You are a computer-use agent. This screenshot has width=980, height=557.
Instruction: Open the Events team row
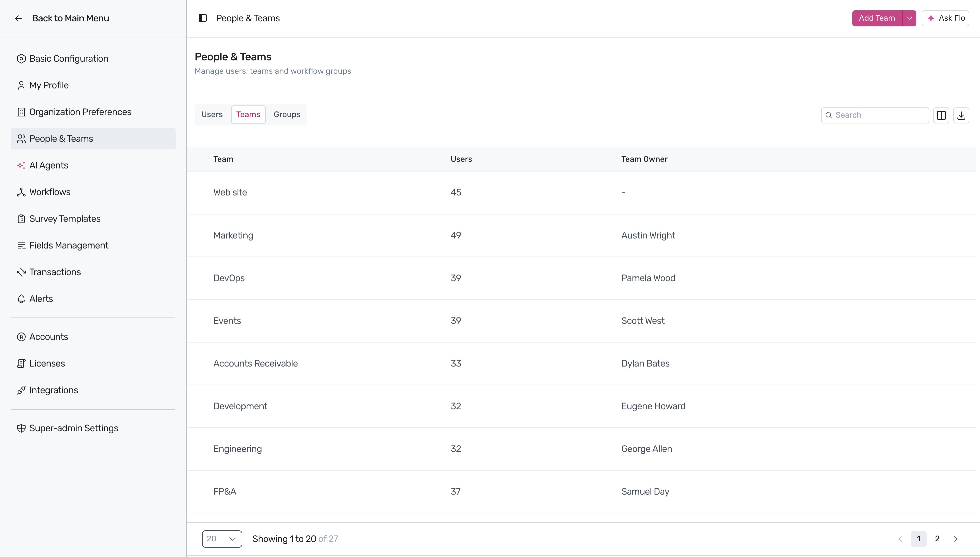pos(581,321)
